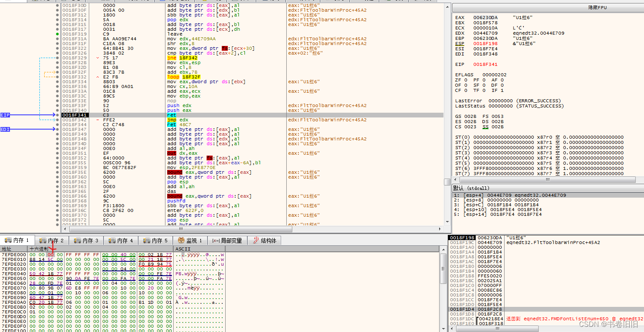Switch to the 内存 2 dump tab

coord(52,241)
